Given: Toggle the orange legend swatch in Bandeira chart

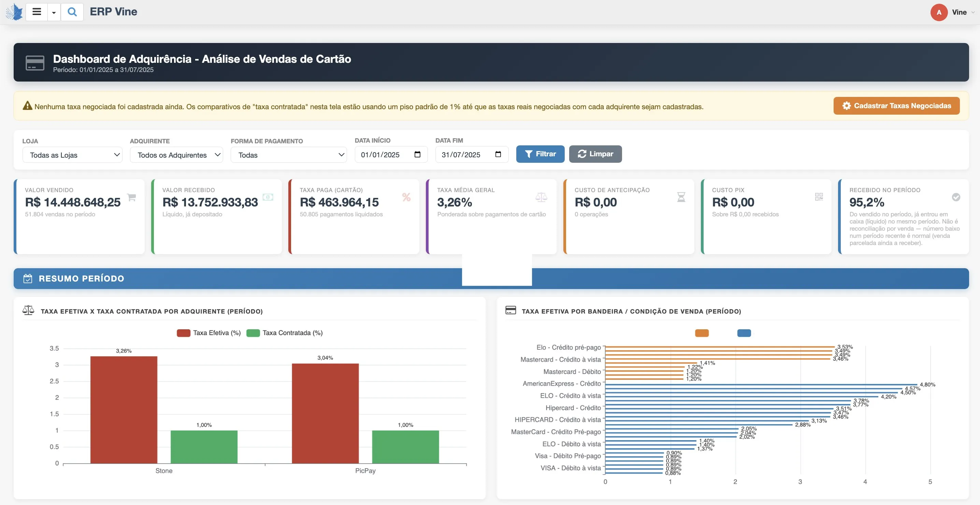Looking at the screenshot, I should [x=702, y=333].
